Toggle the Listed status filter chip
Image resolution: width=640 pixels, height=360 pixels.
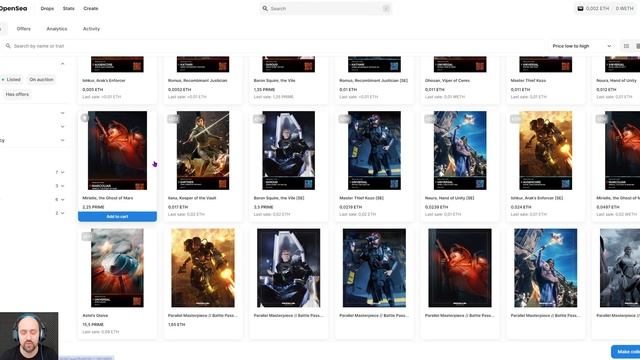(11, 80)
